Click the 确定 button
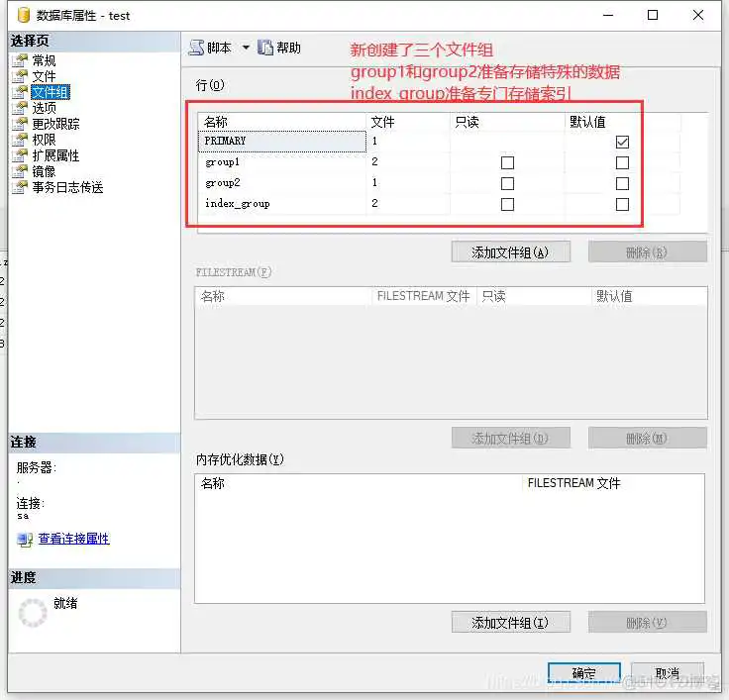The width and height of the screenshot is (729, 700). [584, 673]
